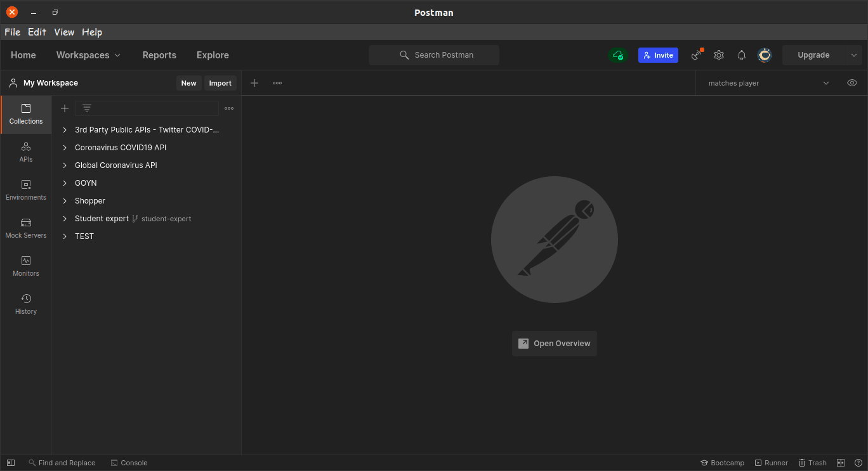The height and width of the screenshot is (471, 868).
Task: Expand the Shopper collection
Action: (65, 201)
